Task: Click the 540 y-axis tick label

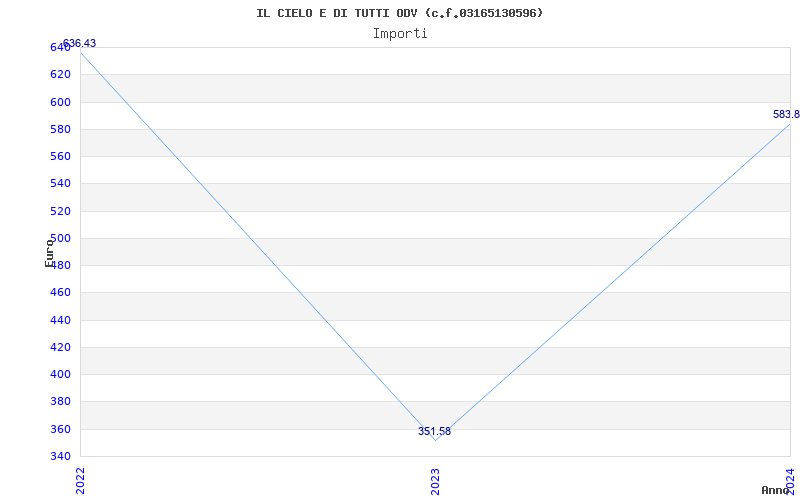Action: (60, 183)
